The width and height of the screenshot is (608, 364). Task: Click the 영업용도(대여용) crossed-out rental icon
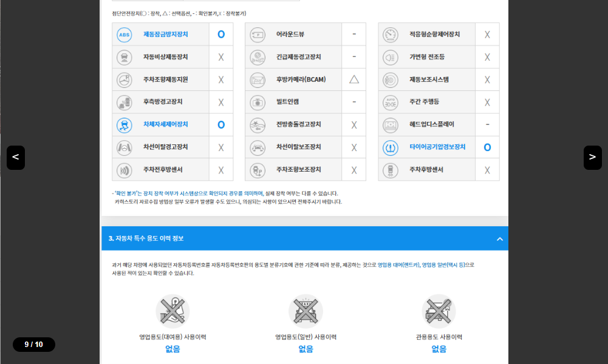(x=172, y=311)
